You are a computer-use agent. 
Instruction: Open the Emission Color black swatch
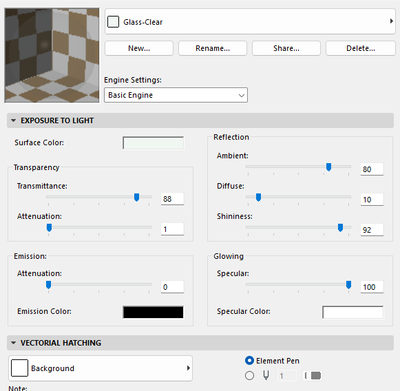[x=153, y=312]
